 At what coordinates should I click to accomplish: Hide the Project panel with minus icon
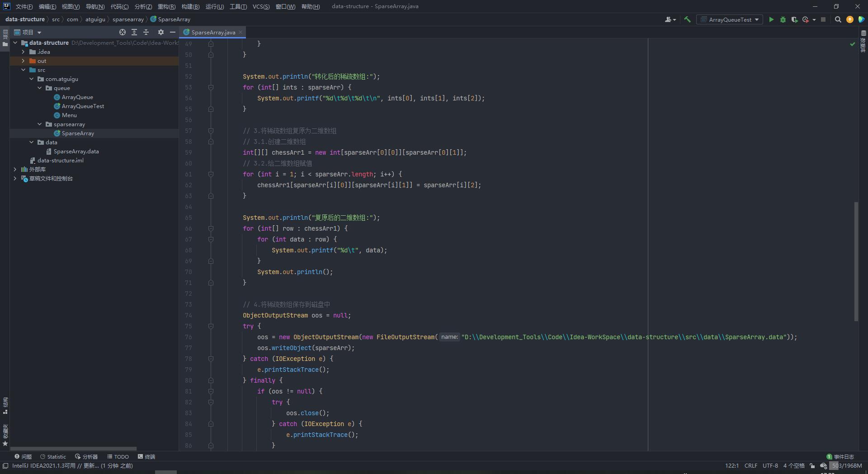[x=172, y=32]
